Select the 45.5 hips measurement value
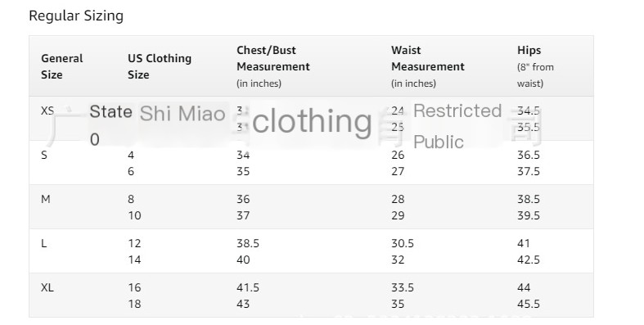644x325 pixels. tap(528, 304)
